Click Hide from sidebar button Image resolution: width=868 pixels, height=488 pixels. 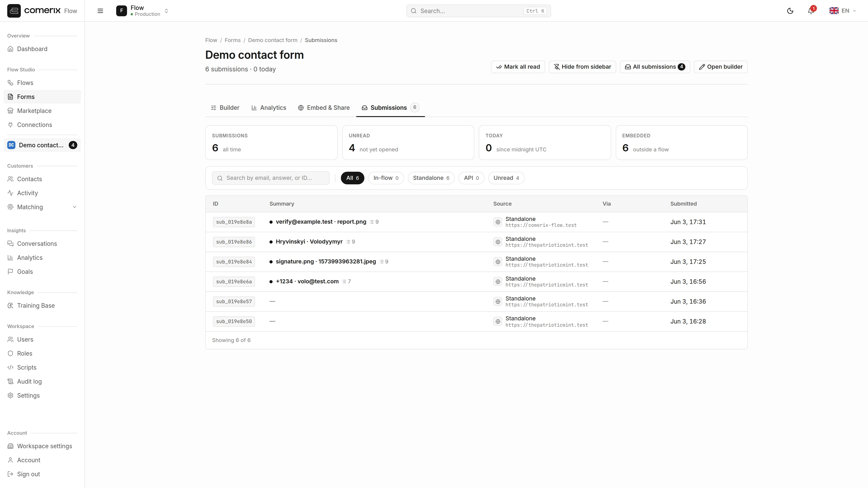pyautogui.click(x=582, y=67)
